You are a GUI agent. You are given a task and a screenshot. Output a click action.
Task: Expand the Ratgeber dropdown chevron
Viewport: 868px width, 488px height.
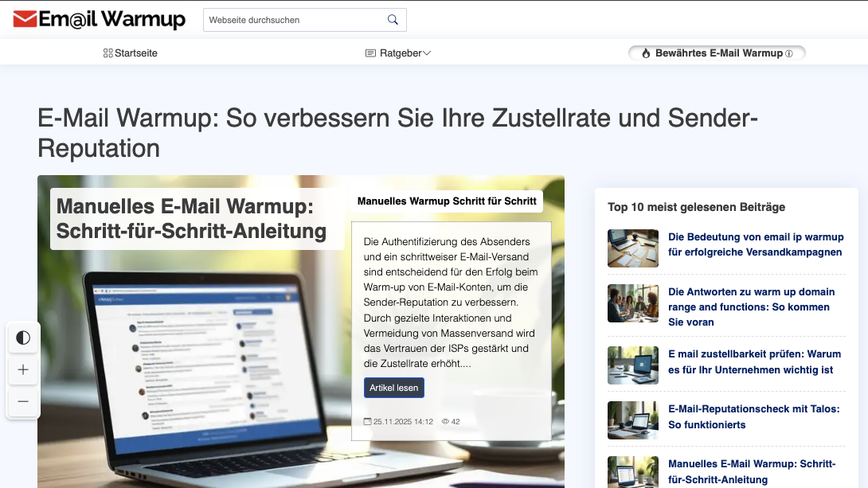tap(427, 53)
